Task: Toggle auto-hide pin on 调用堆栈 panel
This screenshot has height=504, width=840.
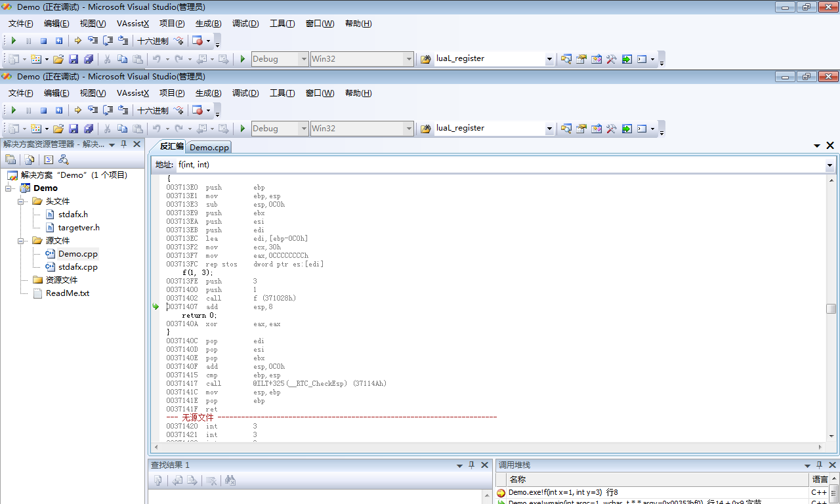Action: coord(820,465)
